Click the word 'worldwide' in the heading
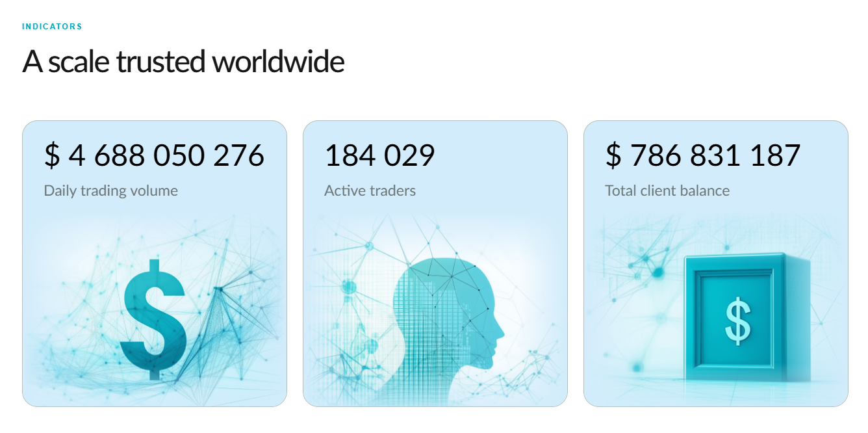 click(278, 62)
